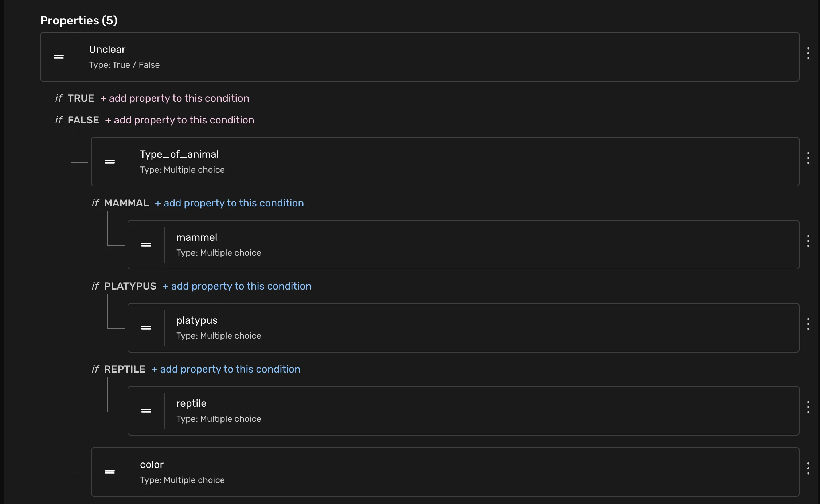The image size is (820, 504).
Task: Select the platypus property name
Action: click(197, 321)
